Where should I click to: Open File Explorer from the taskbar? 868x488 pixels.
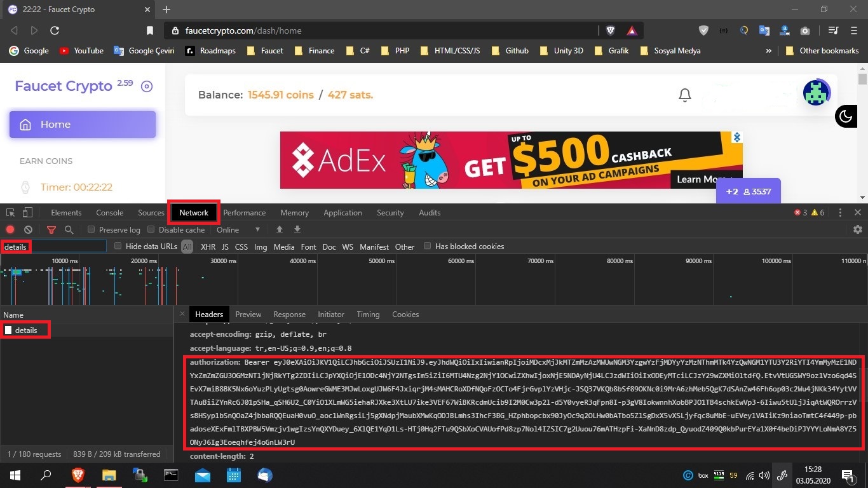click(109, 475)
